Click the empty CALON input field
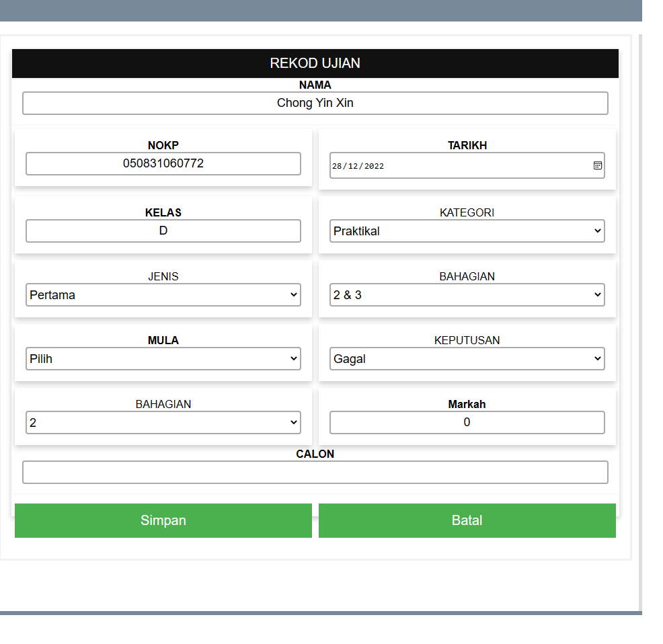The width and height of the screenshot is (663, 644). 315,472
